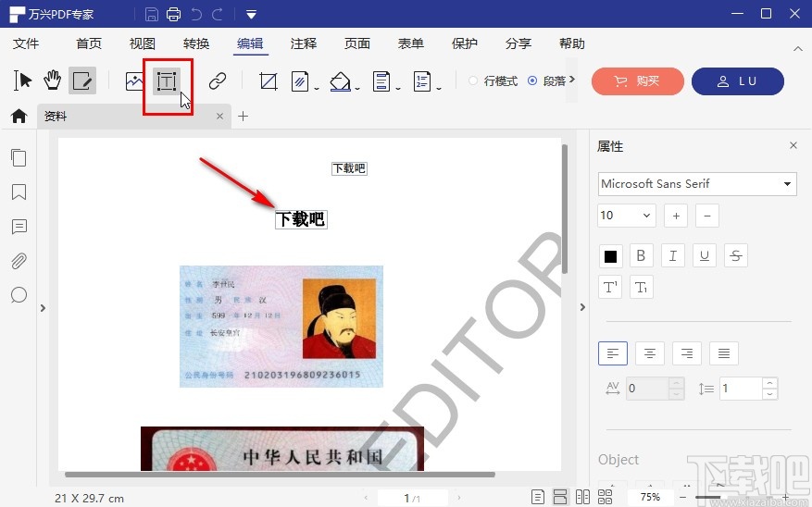Switch to the 视图 tab
Image resolution: width=812 pixels, height=507 pixels.
[143, 43]
